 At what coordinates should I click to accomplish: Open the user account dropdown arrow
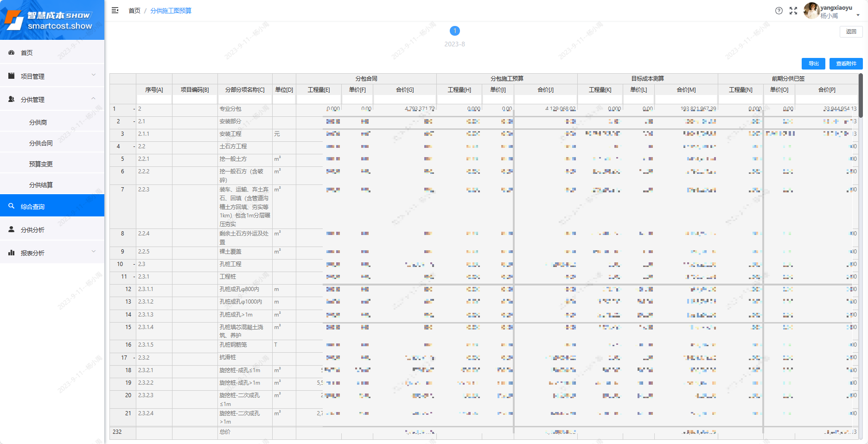click(x=858, y=15)
